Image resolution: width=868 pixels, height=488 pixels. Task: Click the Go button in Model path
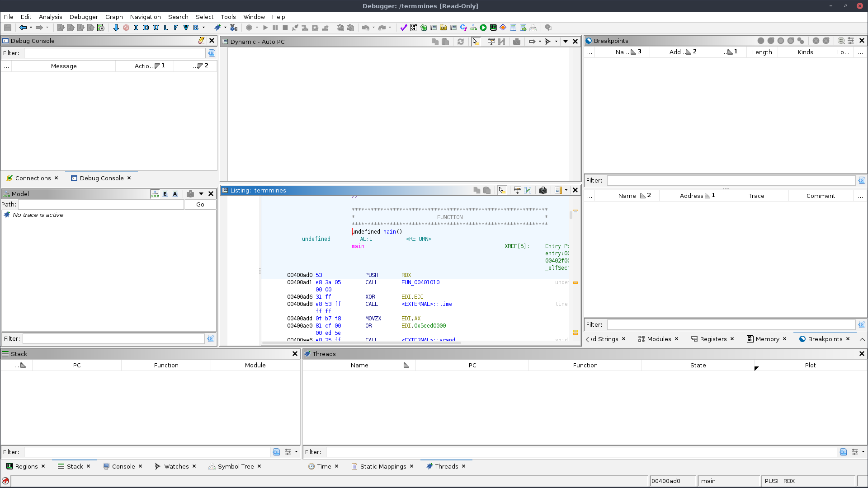tap(200, 204)
